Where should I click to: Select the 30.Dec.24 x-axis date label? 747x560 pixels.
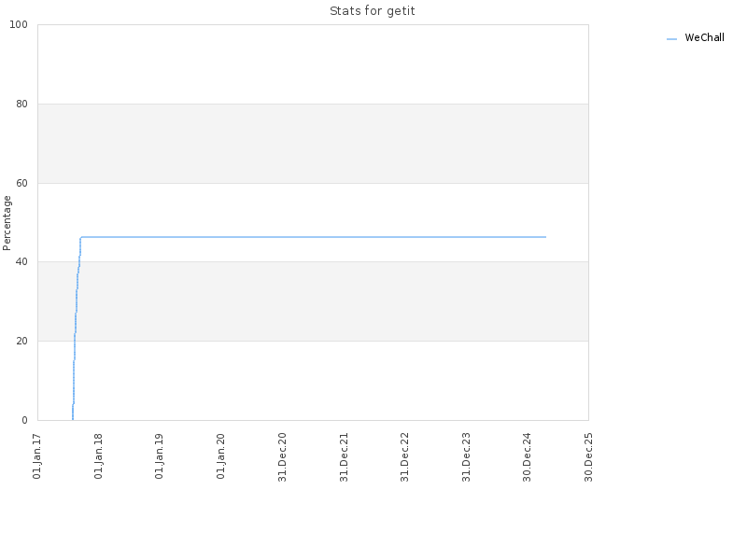[x=527, y=457]
